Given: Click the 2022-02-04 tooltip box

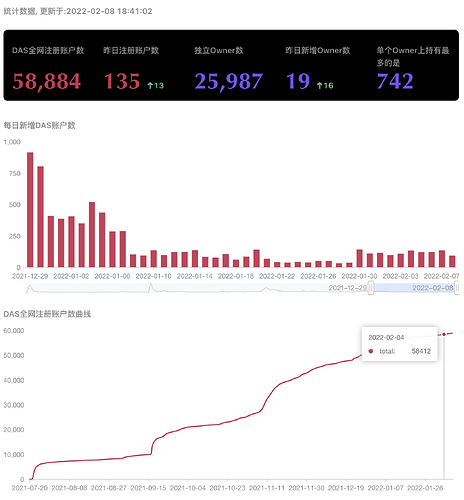Looking at the screenshot, I should pos(399,344).
